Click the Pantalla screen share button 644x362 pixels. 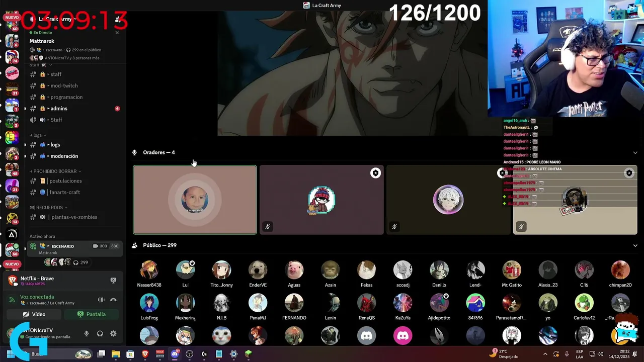92,314
